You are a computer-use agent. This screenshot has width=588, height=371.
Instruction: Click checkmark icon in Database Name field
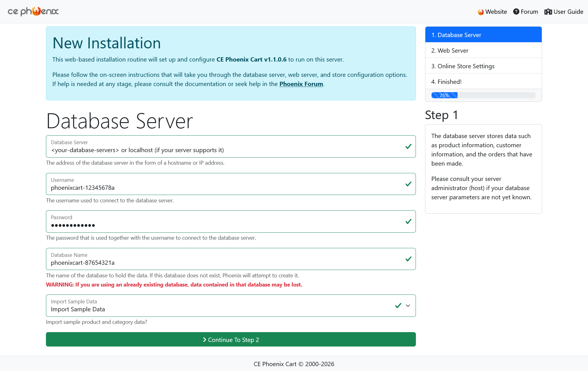coord(408,259)
